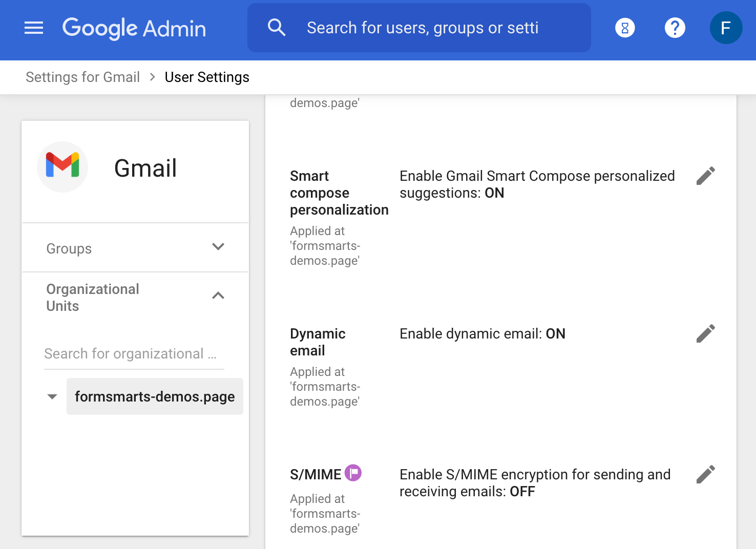This screenshot has height=549, width=756.
Task: Click the Search for organizational units field
Action: [134, 354]
